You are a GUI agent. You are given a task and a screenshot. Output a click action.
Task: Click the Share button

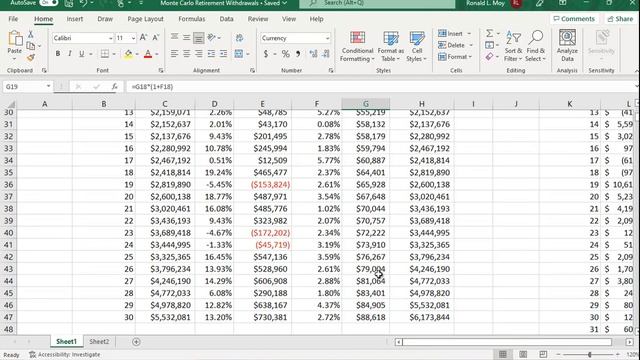tap(620, 19)
